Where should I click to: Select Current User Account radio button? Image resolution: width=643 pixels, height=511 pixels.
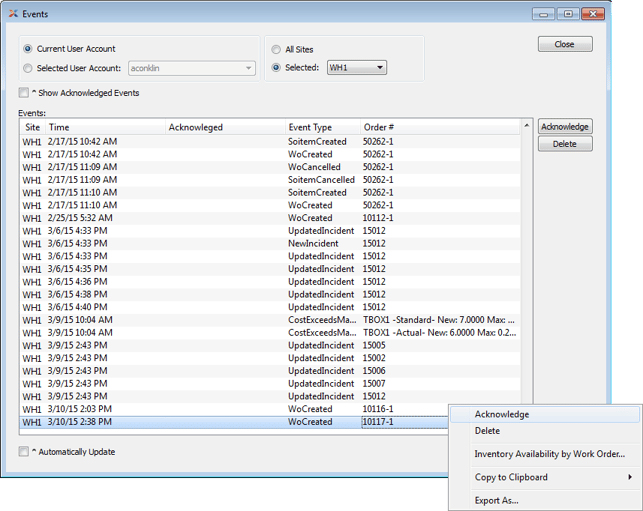tap(28, 49)
